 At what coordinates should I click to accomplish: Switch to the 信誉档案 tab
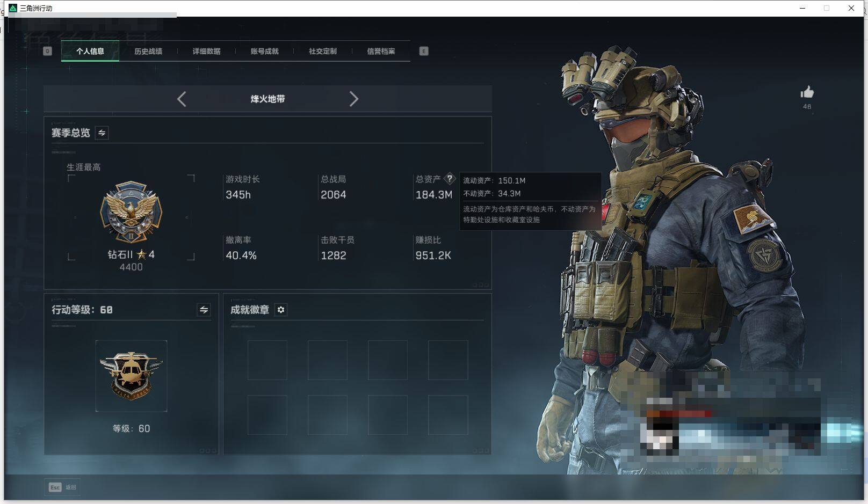pyautogui.click(x=381, y=52)
